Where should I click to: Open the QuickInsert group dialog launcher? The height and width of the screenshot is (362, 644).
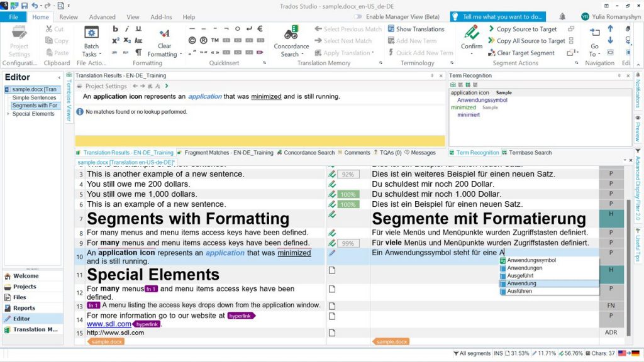pos(264,63)
